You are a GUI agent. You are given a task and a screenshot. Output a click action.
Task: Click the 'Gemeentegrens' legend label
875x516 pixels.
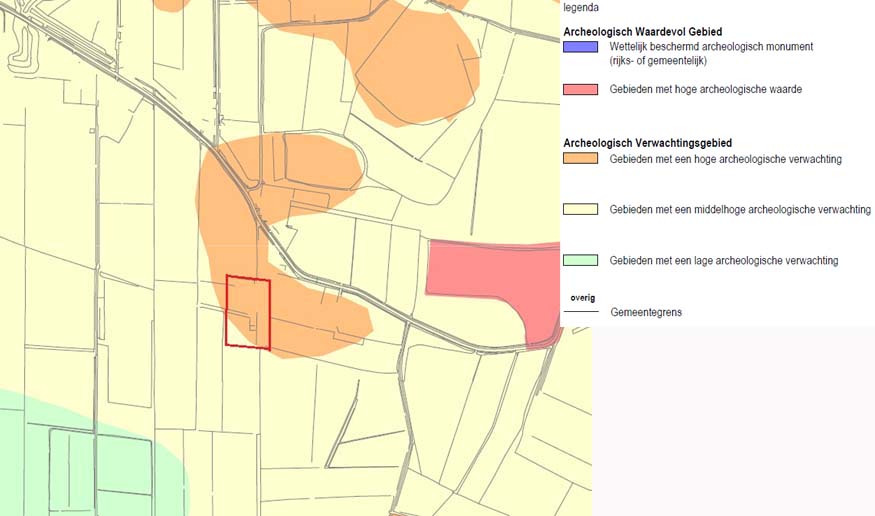pos(646,312)
